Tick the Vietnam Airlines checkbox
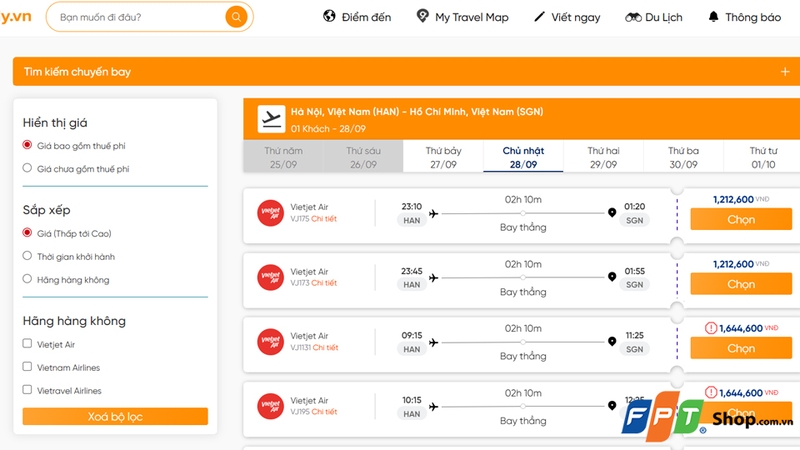This screenshot has width=800, height=450. [28, 367]
